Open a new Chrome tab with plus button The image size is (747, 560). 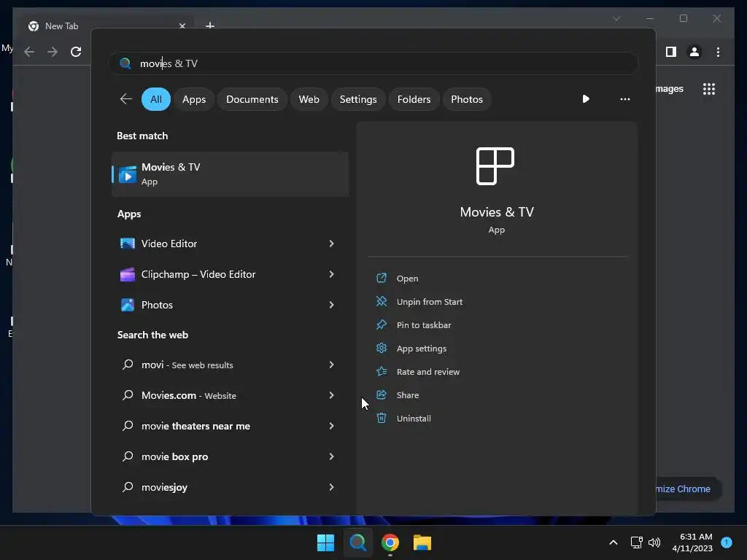point(210,26)
